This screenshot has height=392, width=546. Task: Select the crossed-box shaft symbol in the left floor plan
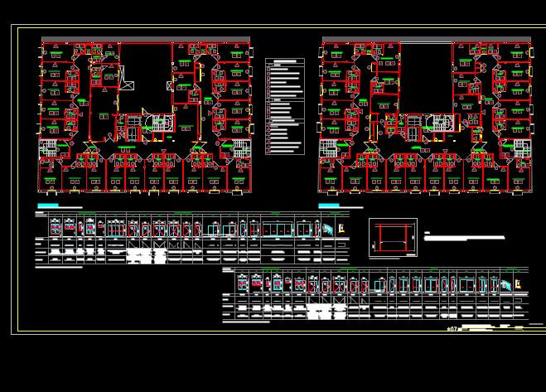127,85
